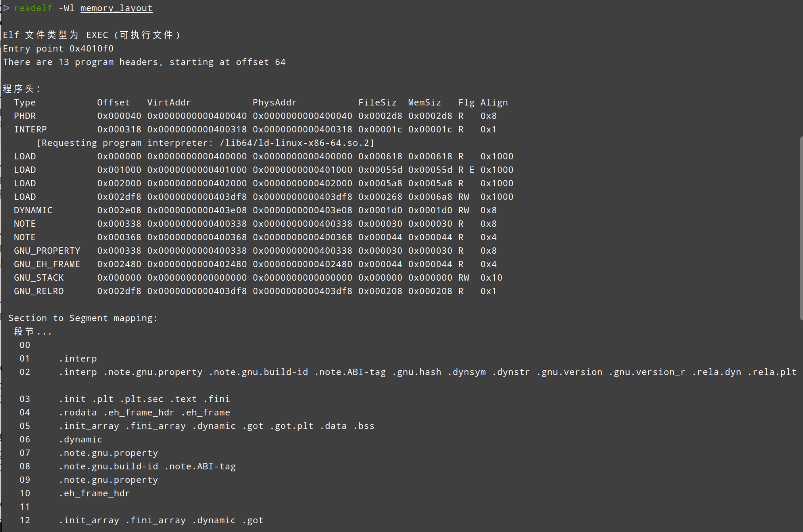Click the .bss section name in segment 05
Viewport: 803px width, 532px height.
[x=363, y=426]
